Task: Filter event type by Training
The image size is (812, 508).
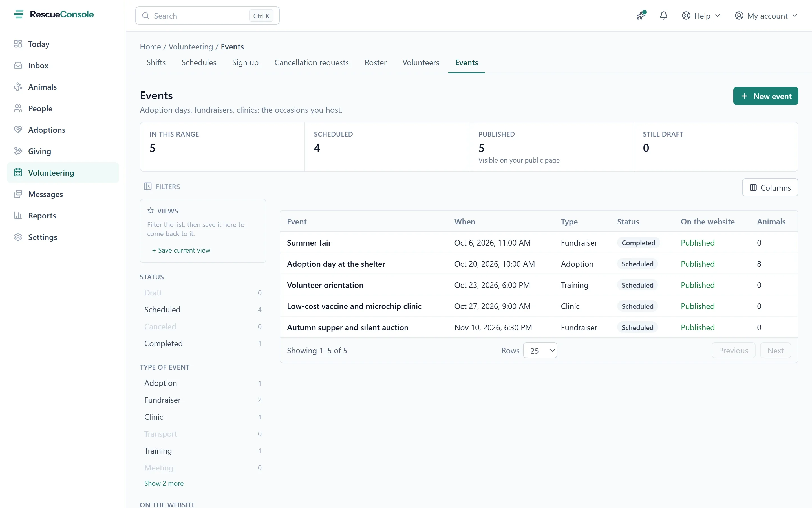Action: [203, 451]
